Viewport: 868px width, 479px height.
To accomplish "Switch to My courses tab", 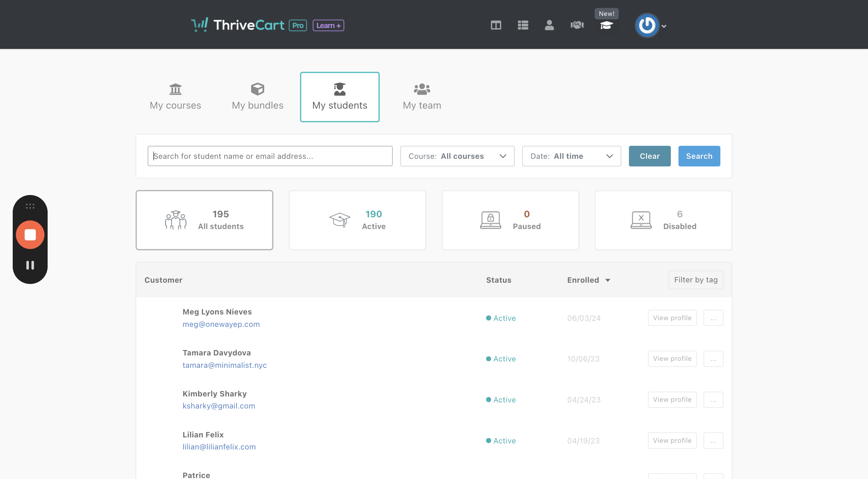I will click(175, 97).
